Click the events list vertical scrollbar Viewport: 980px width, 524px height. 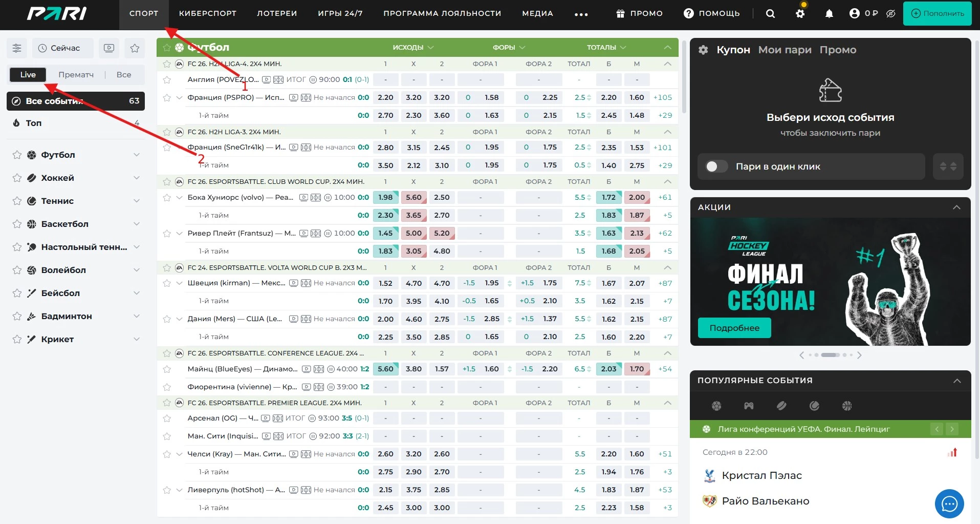tap(684, 77)
